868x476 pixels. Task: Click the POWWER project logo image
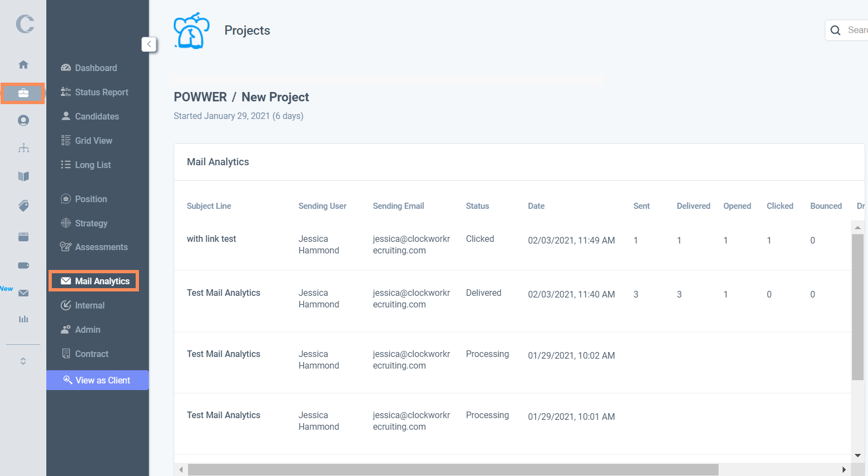pyautogui.click(x=191, y=31)
